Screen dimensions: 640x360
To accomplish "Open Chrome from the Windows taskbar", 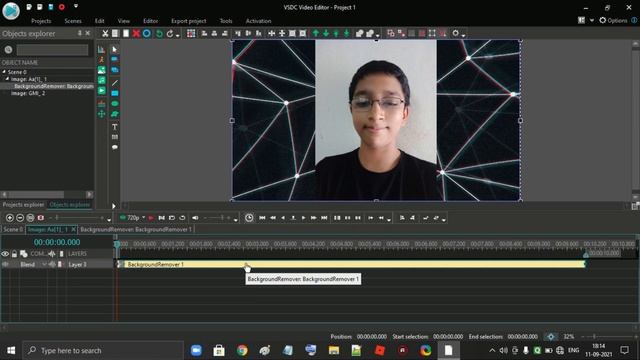I will 242,350.
